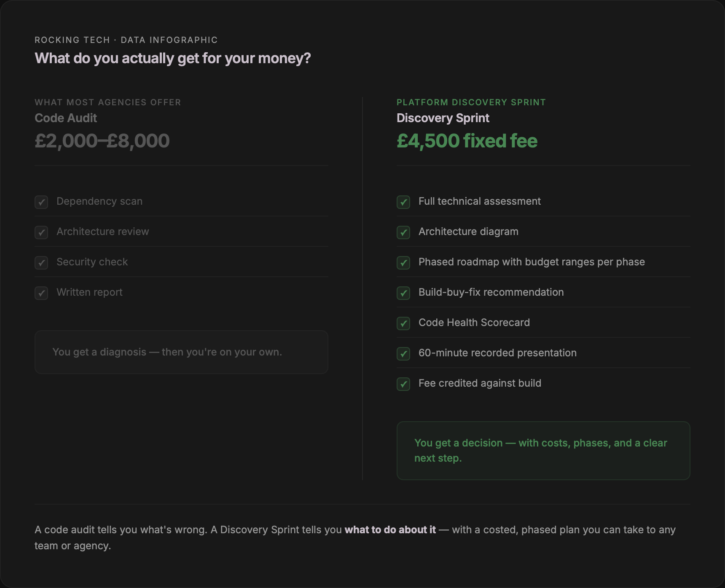The width and height of the screenshot is (725, 588).
Task: Click the 'What do you actually get' title
Action: pos(172,59)
